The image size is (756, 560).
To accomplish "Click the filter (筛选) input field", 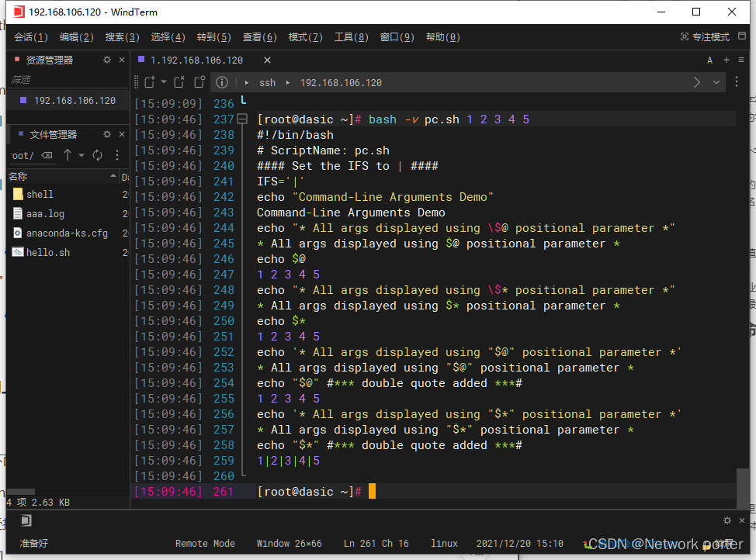I will (x=68, y=80).
